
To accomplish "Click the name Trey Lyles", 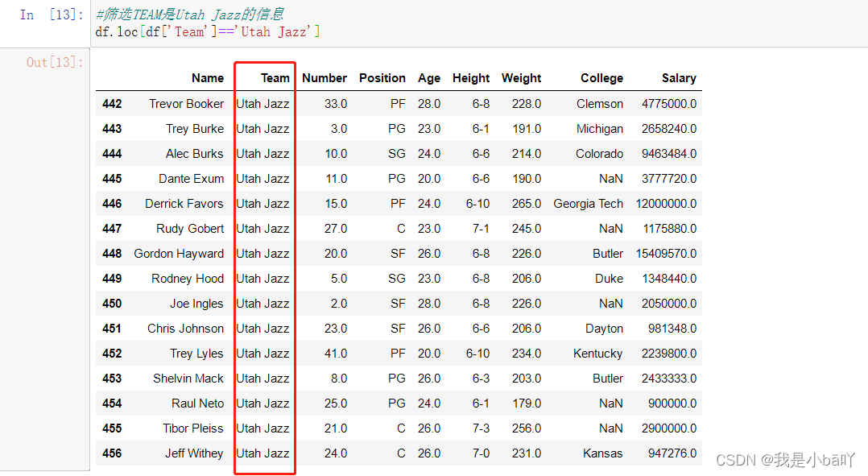I will point(196,353).
